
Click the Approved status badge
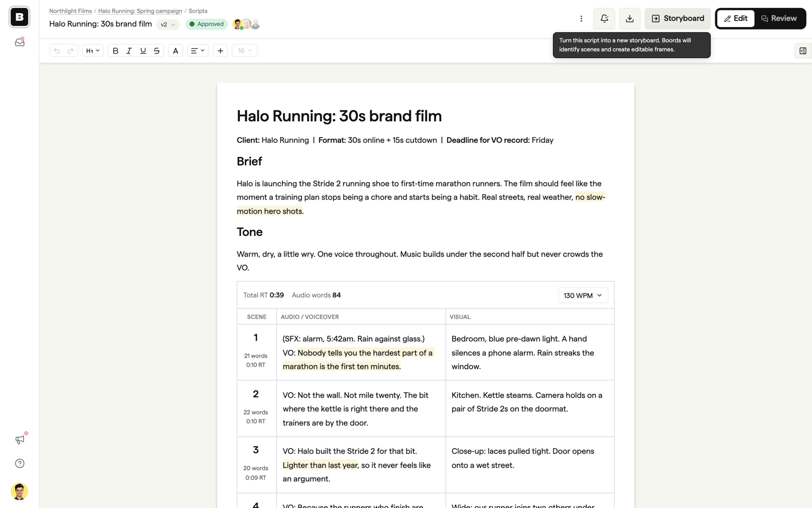(206, 24)
